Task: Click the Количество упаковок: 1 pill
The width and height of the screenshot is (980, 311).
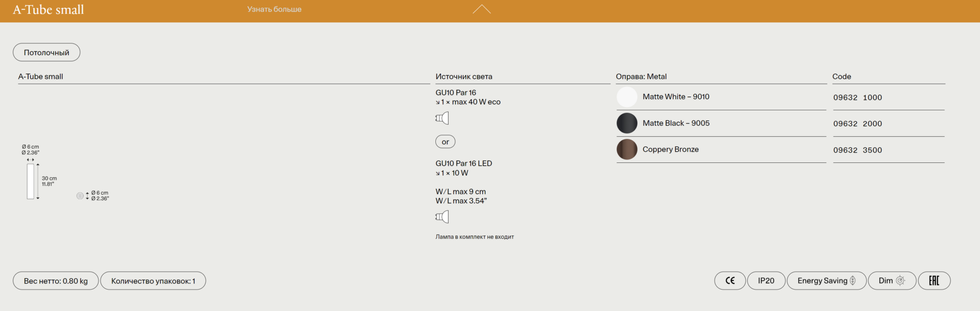Action: pos(153,281)
